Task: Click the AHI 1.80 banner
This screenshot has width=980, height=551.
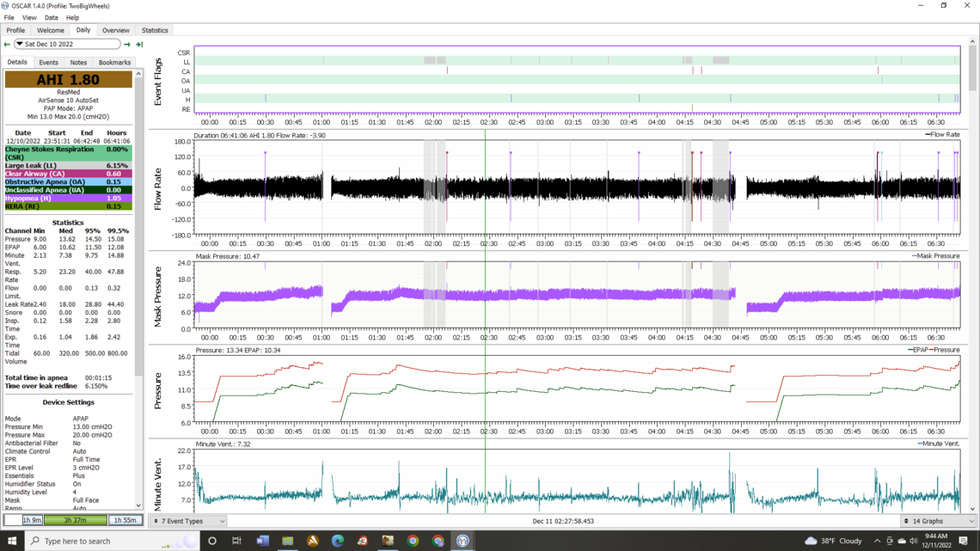Action: pyautogui.click(x=68, y=80)
